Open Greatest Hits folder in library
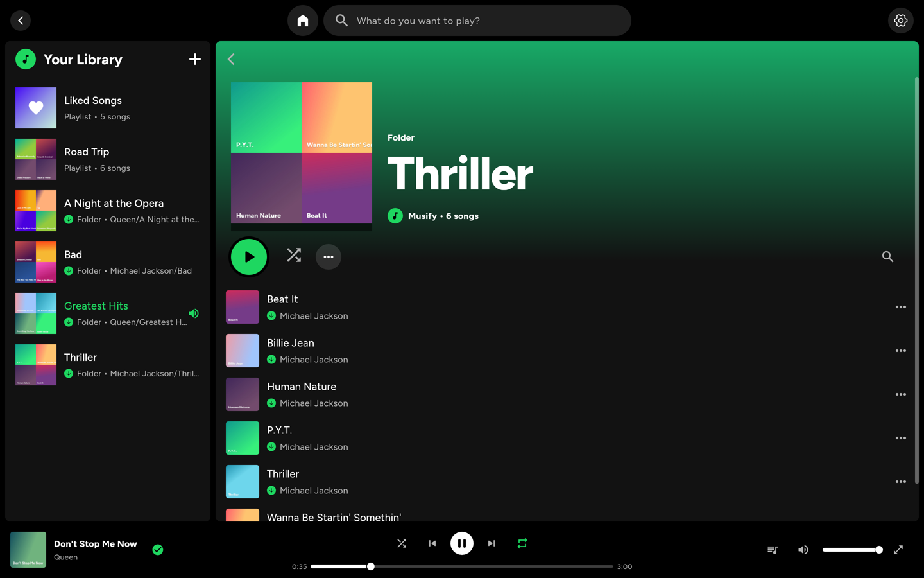 click(108, 313)
